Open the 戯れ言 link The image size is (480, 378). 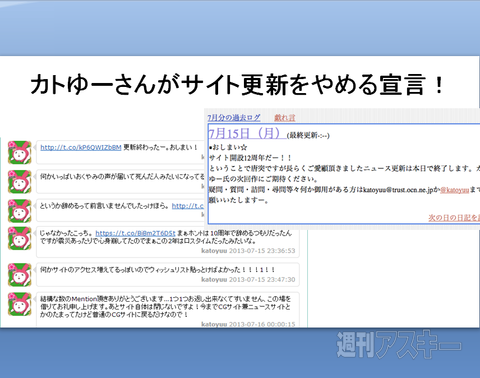(x=285, y=118)
